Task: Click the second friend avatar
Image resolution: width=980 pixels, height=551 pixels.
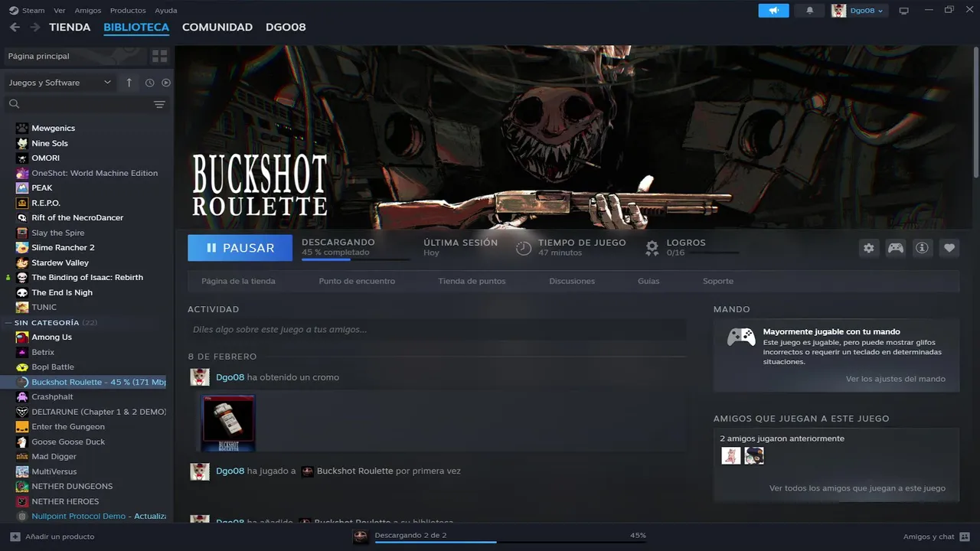Action: [x=754, y=455]
